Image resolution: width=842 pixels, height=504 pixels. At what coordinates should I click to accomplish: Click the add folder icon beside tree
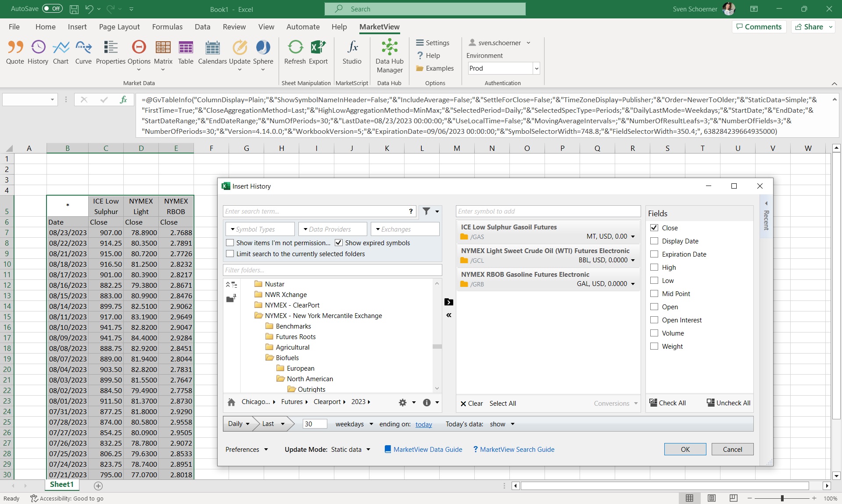231,298
